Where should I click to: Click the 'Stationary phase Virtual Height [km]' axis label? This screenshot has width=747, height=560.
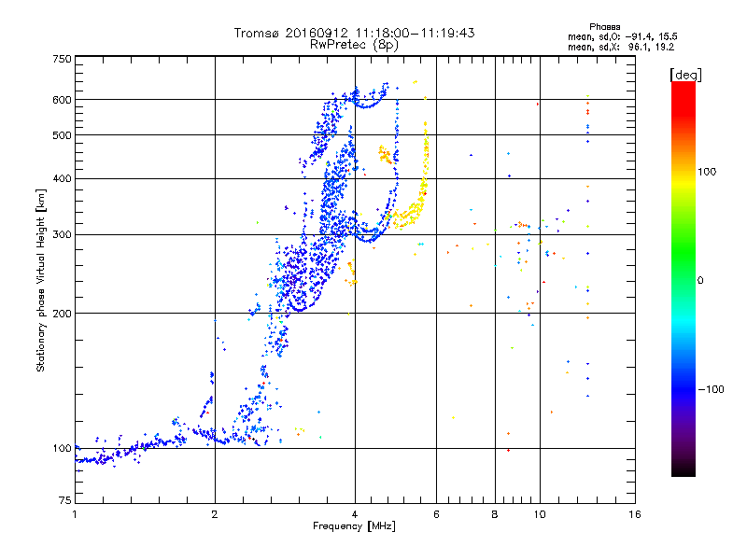click(41, 281)
